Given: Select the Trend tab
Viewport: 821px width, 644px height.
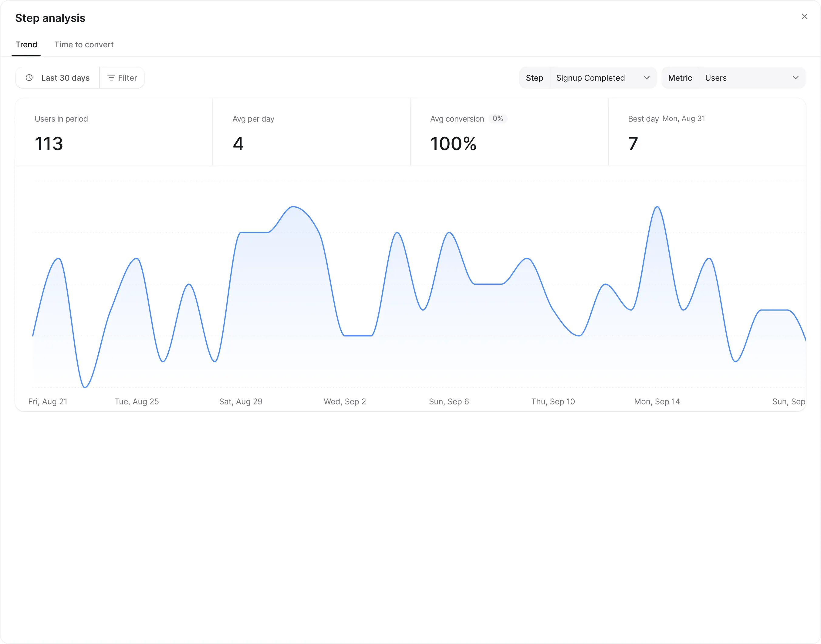Looking at the screenshot, I should [26, 45].
